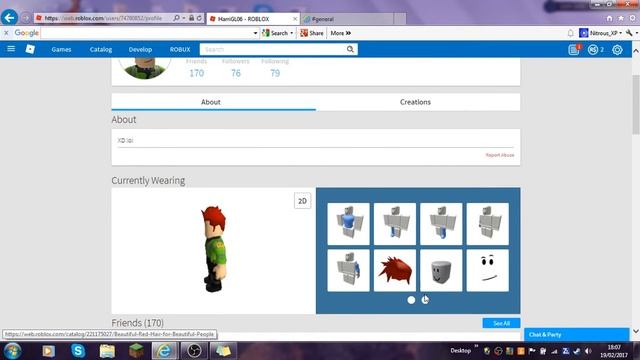
Task: Click the Roblox logo home icon
Action: pos(30,49)
